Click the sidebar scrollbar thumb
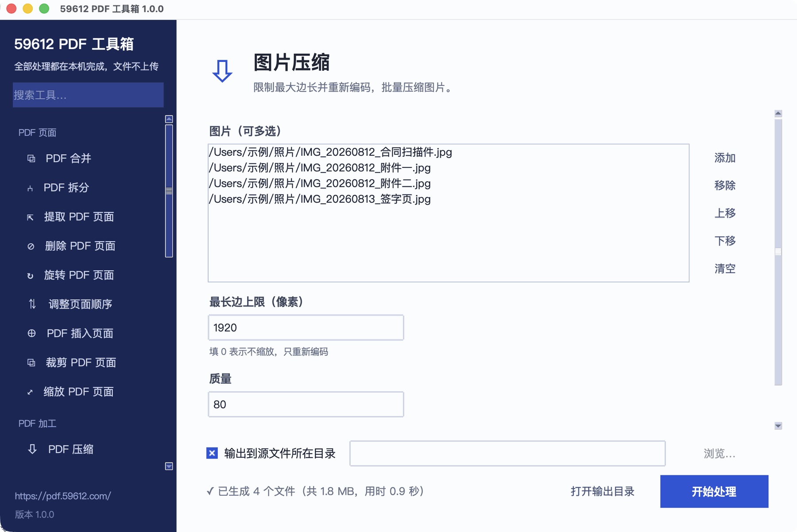The image size is (797, 532). [x=169, y=191]
